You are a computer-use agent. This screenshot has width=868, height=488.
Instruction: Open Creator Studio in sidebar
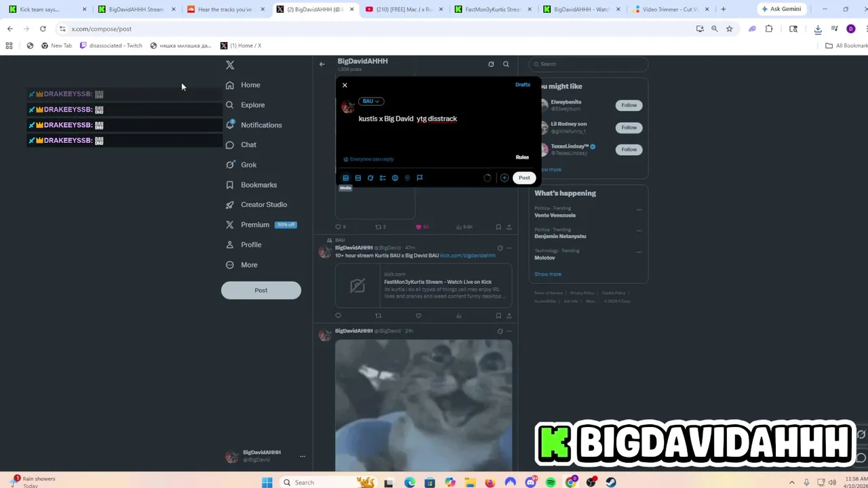(256, 205)
